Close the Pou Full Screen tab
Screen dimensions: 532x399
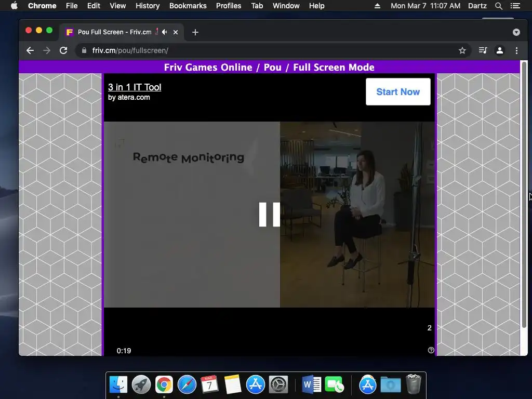point(176,32)
